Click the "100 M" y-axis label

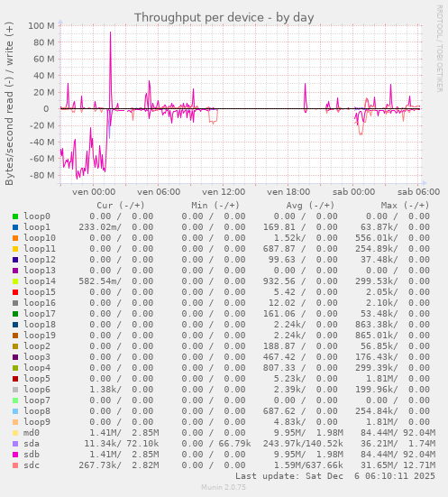pyautogui.click(x=41, y=25)
